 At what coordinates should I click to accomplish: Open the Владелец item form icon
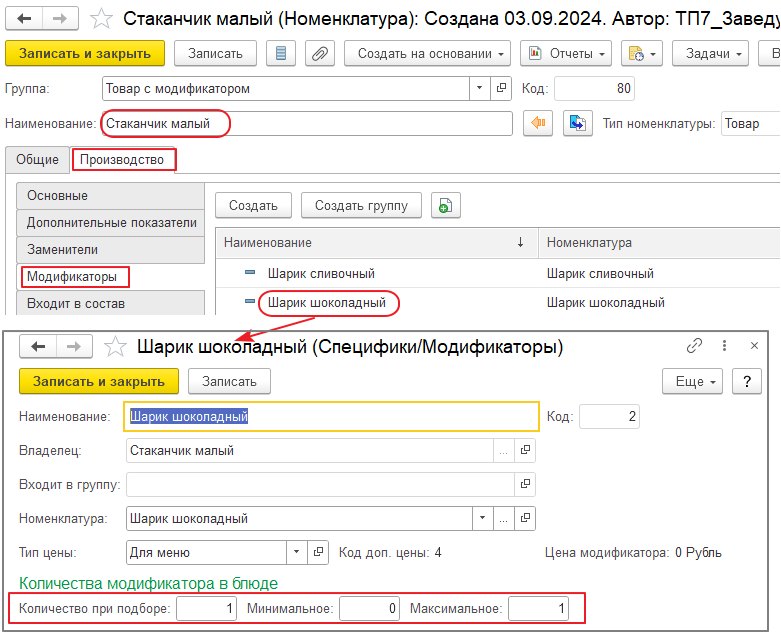point(525,450)
